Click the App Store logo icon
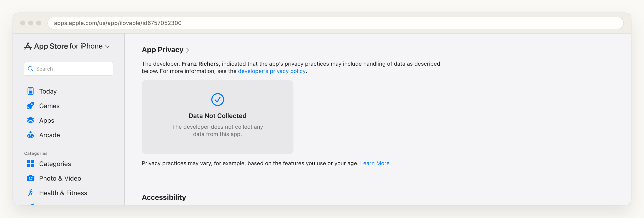 pyautogui.click(x=28, y=46)
